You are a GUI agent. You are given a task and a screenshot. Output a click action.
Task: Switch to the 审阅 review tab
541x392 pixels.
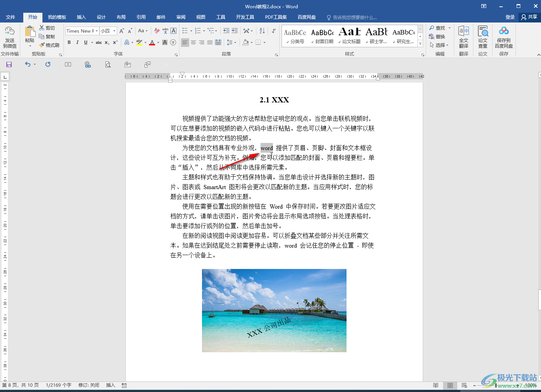click(x=181, y=17)
